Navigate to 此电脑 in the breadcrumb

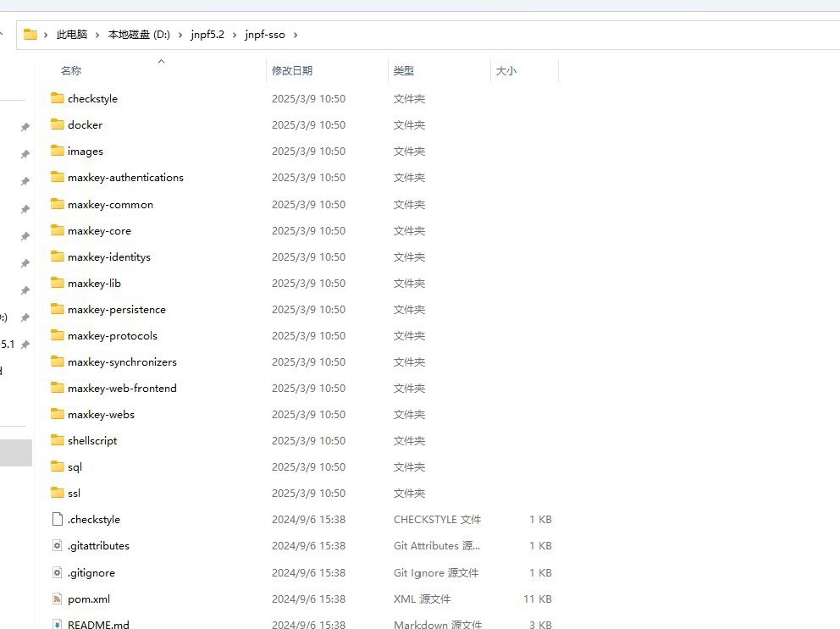click(x=72, y=35)
